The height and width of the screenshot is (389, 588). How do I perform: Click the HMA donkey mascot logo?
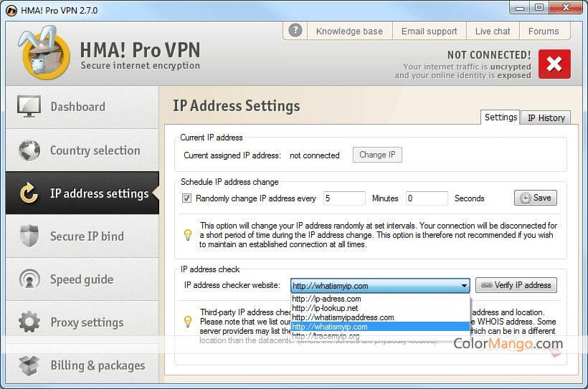(x=44, y=53)
